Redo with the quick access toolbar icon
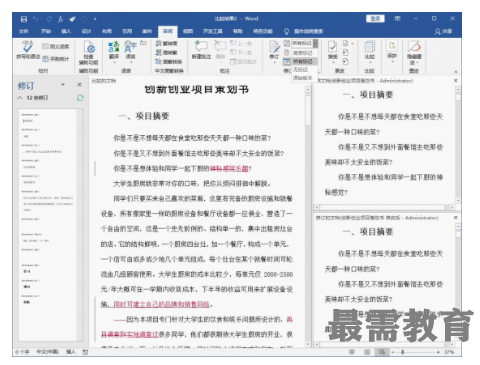480x365 pixels. [49, 19]
